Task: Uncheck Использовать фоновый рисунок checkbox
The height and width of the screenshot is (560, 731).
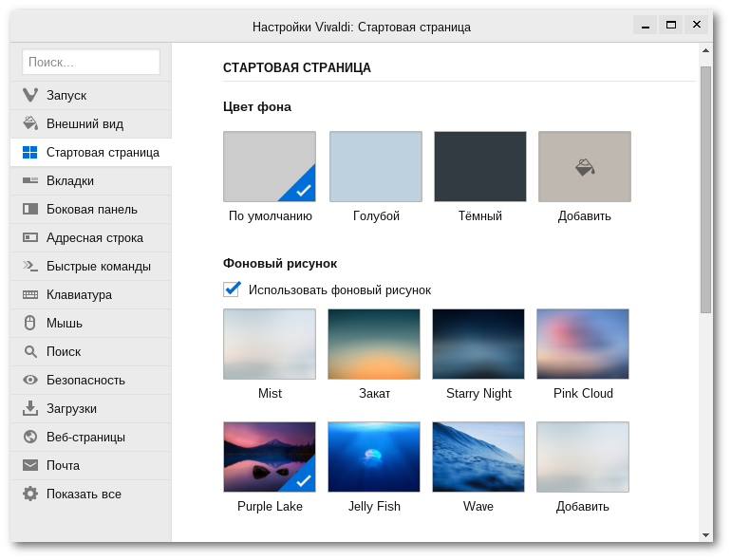Action: [232, 289]
